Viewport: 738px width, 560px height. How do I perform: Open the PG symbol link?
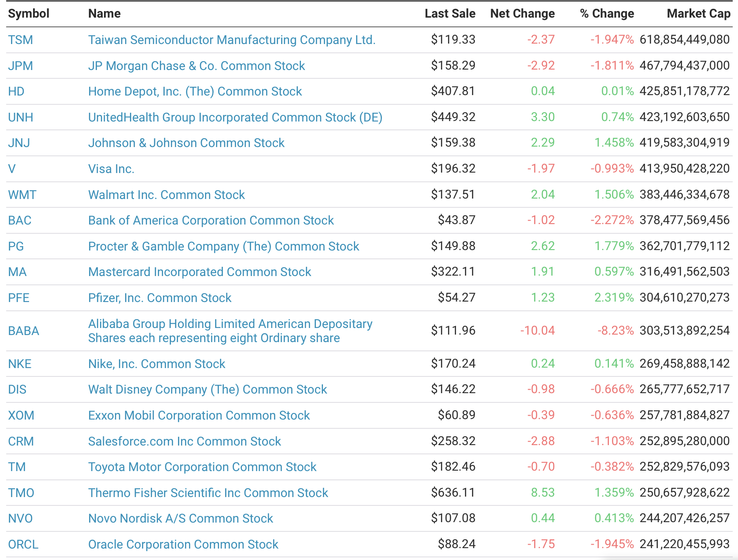16,247
